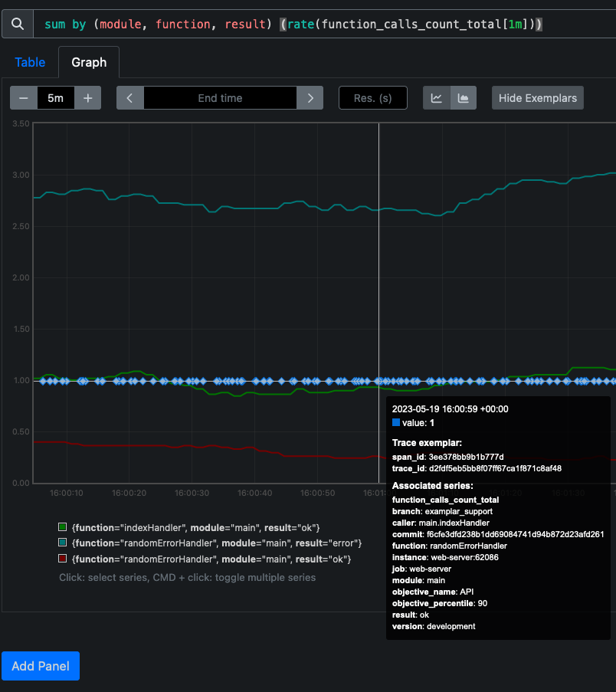Click the commit hash in tooltip
616x692 pixels.
click(515, 534)
